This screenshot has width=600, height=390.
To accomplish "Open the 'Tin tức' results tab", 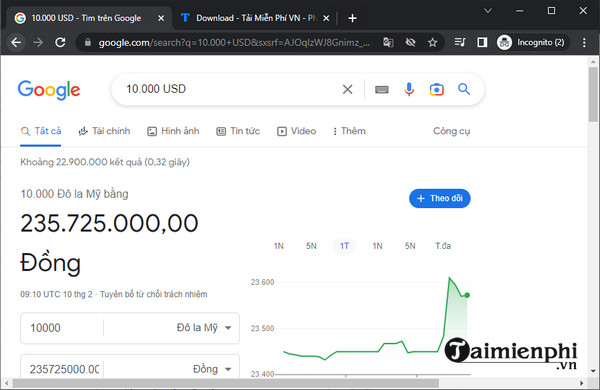I will [238, 131].
